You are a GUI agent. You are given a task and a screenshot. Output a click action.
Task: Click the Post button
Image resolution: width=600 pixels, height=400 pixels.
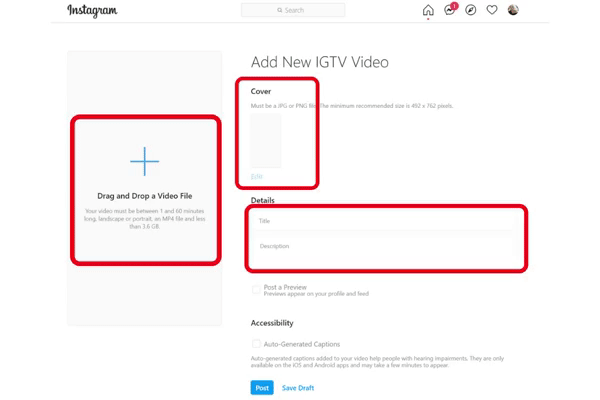click(262, 388)
